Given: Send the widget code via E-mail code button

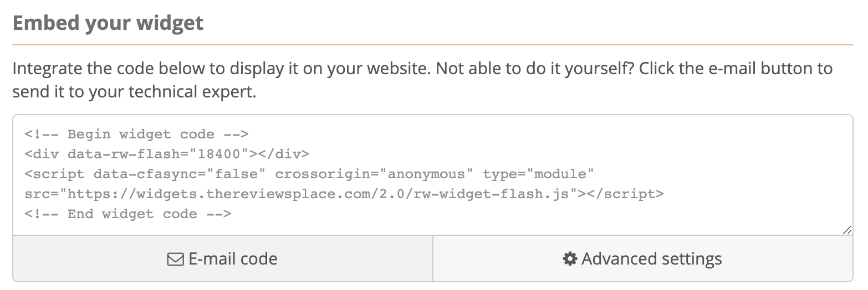Looking at the screenshot, I should click(x=223, y=259).
